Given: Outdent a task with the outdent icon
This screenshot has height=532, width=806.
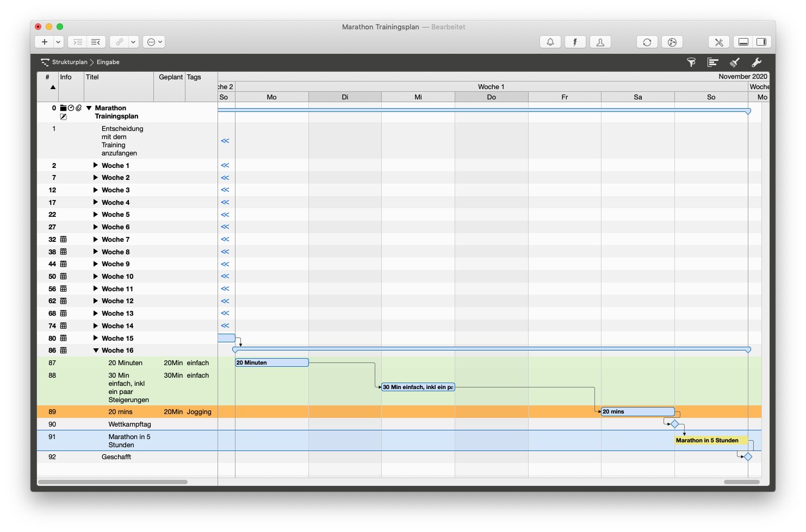Looking at the screenshot, I should [96, 42].
